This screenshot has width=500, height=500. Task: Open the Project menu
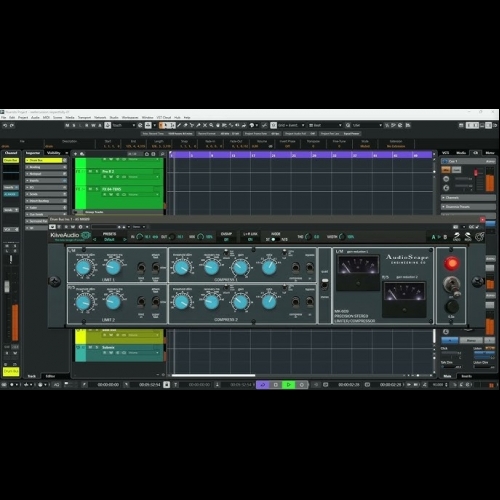[x=23, y=118]
